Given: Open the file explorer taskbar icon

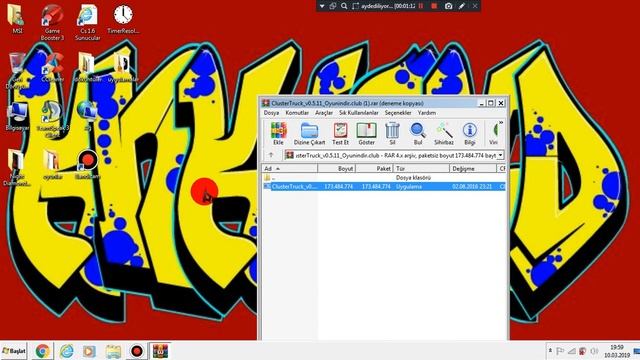Looking at the screenshot, I should [x=113, y=351].
